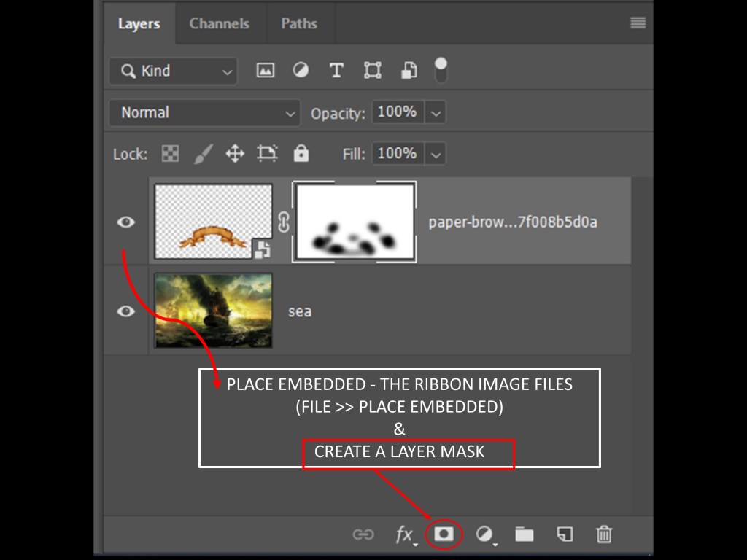Create new fill or adjustment layer
The height and width of the screenshot is (560, 747).
tap(484, 535)
